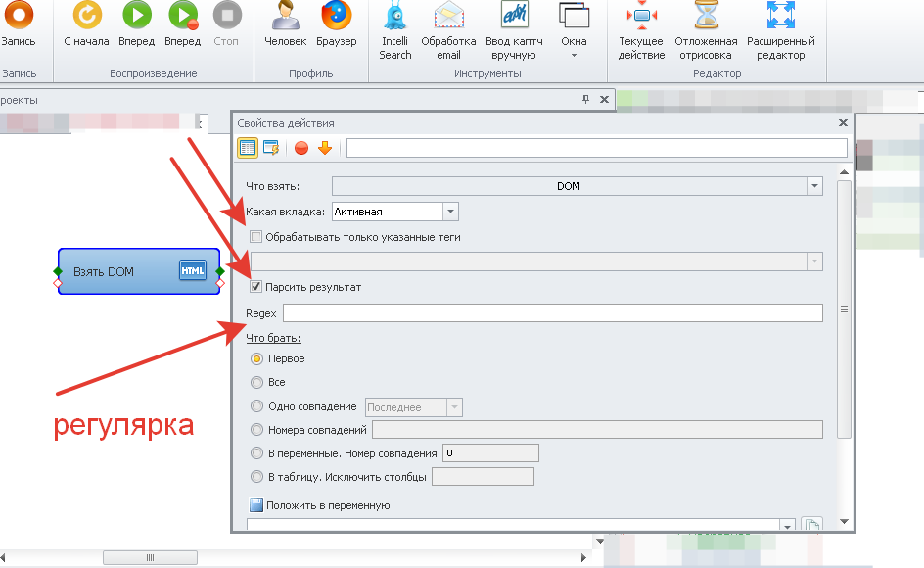924x568 pixels.
Task: Open the Что взять DOM dropdown
Action: pos(814,186)
